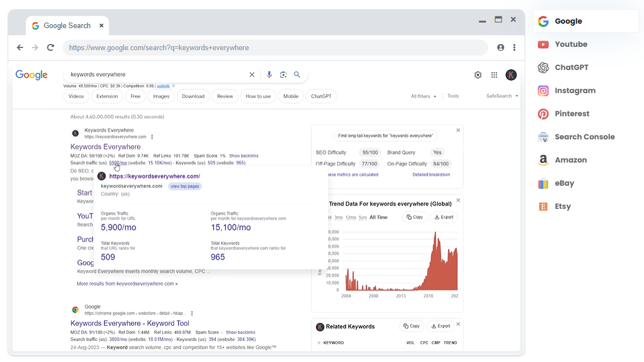
Task: Open the K account avatar
Action: tap(511, 75)
